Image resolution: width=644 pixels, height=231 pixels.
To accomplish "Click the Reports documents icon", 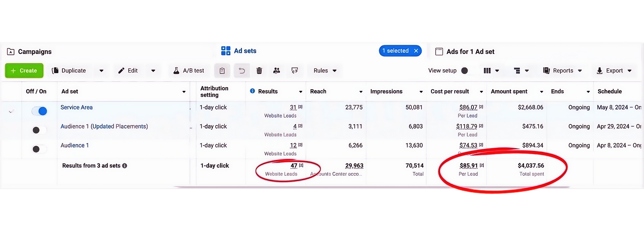I will pyautogui.click(x=546, y=71).
